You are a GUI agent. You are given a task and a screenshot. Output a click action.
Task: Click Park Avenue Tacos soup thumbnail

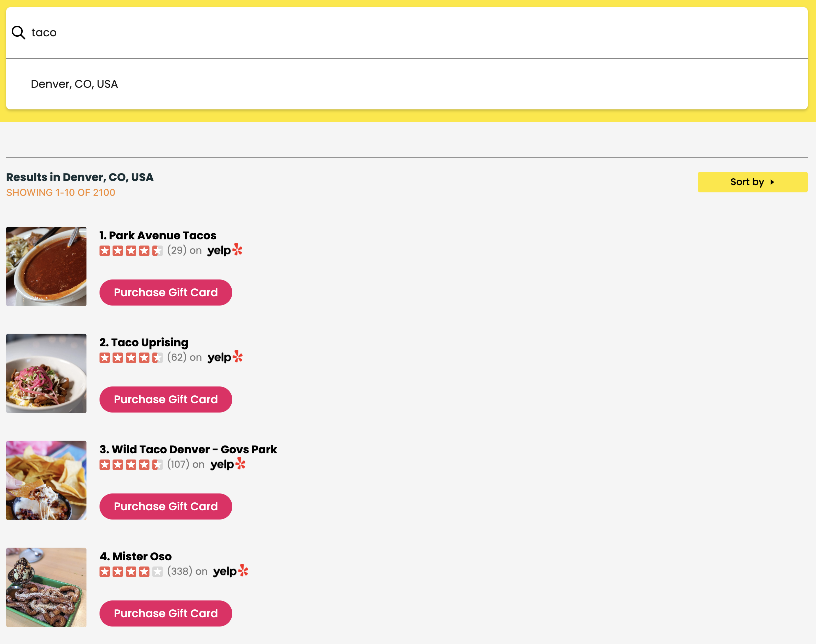coord(46,266)
